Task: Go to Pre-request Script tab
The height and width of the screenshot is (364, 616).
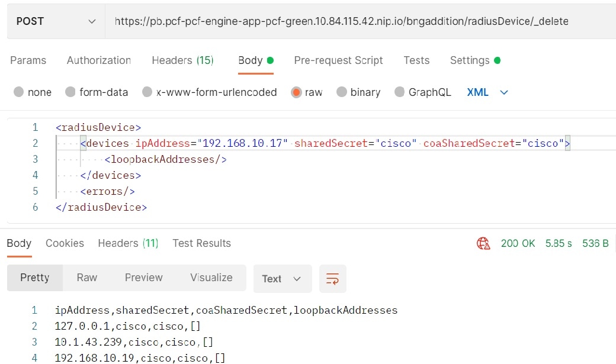Action: click(338, 60)
